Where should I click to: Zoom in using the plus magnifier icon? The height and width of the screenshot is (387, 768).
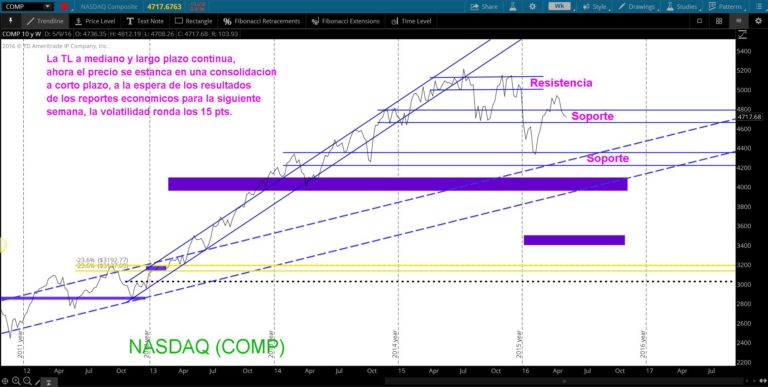tap(16, 381)
